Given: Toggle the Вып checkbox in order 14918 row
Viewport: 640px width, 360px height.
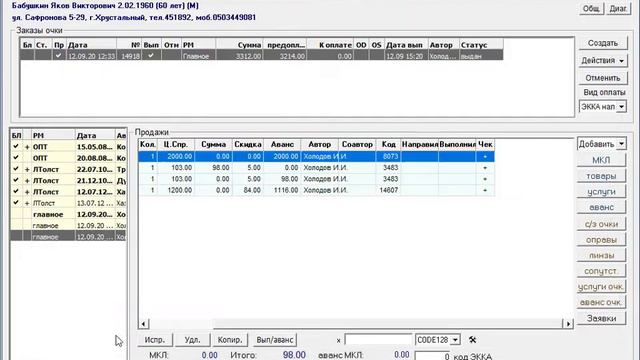Looking at the screenshot, I should pyautogui.click(x=151, y=56).
